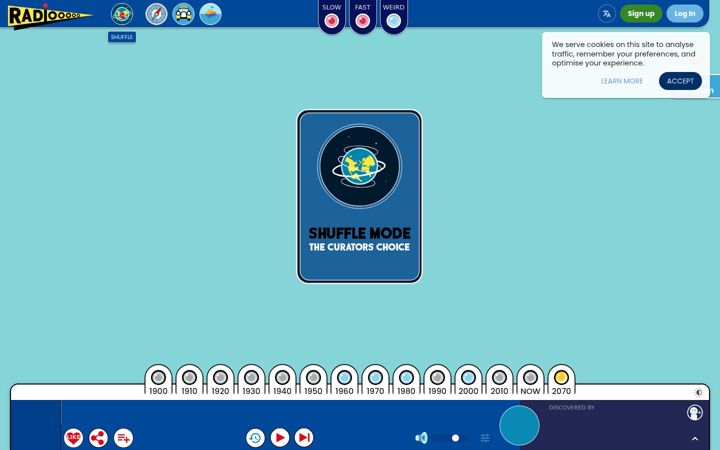Select the Explorer compass mode icon

pos(157,14)
